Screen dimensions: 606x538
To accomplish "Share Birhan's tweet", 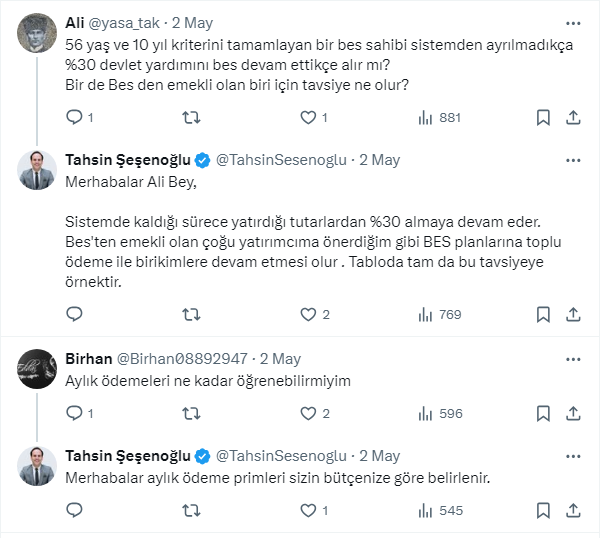I will [x=573, y=413].
